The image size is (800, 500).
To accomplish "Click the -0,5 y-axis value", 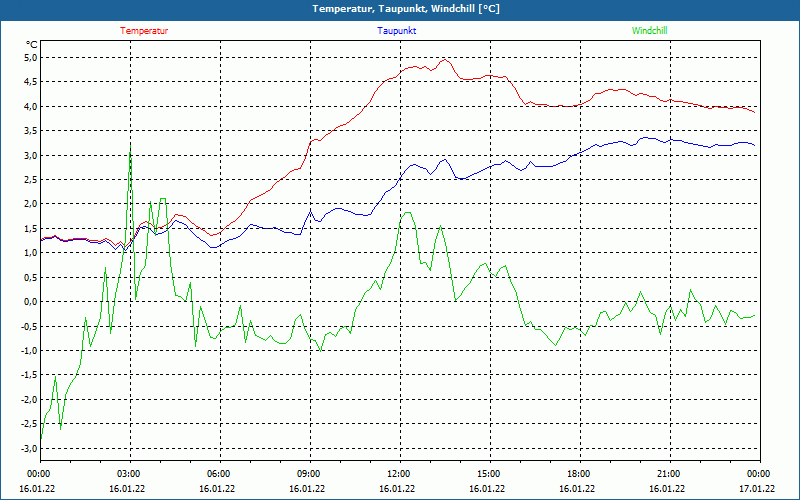I will point(30,327).
